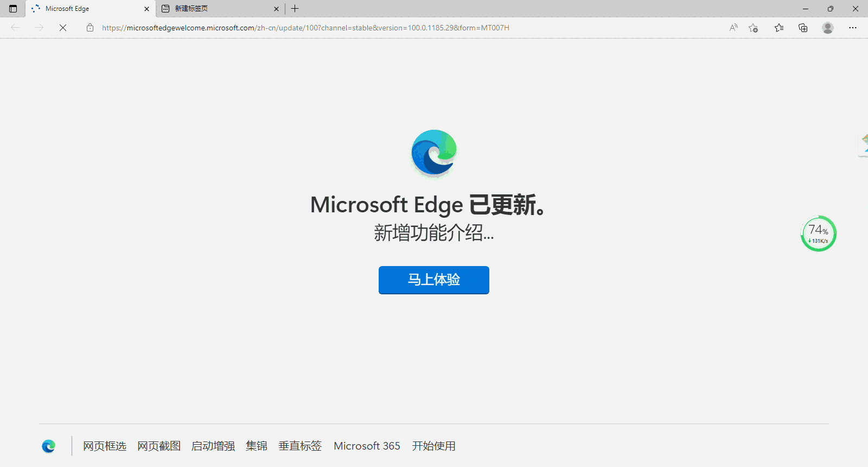
Task: Switch to the 新建标签页 tab
Action: 220,9
